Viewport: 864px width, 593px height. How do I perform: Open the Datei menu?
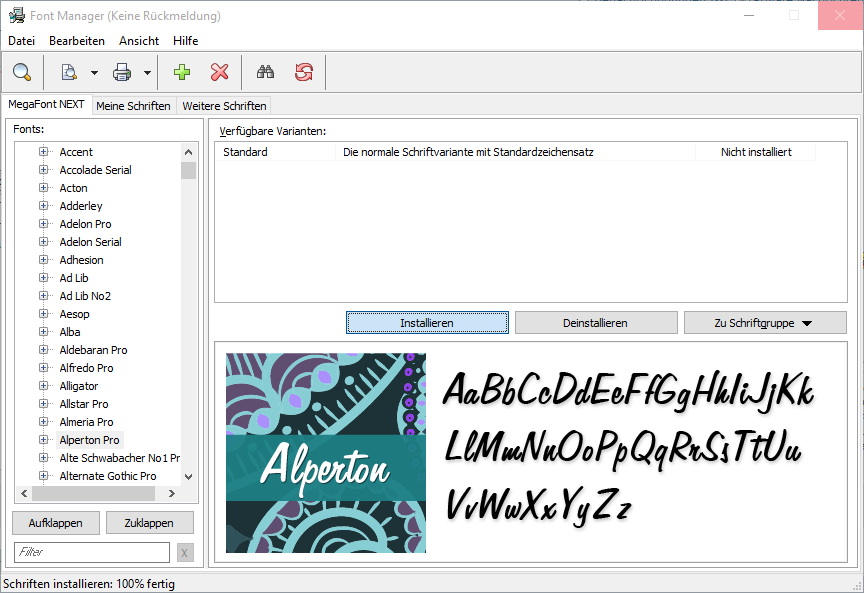[21, 41]
